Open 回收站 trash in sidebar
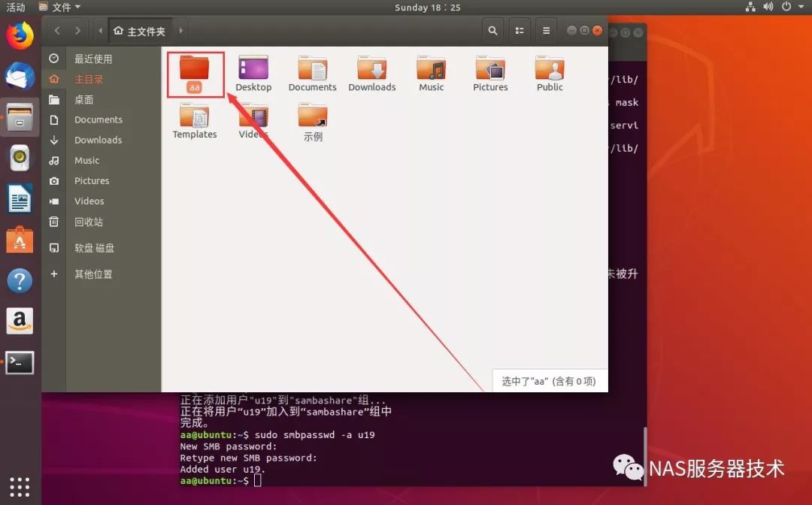This screenshot has width=812, height=505. tap(101, 222)
